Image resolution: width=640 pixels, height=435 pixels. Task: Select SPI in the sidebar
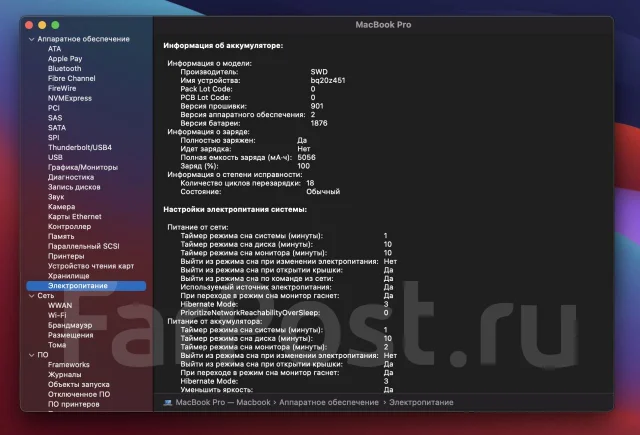[x=53, y=138]
